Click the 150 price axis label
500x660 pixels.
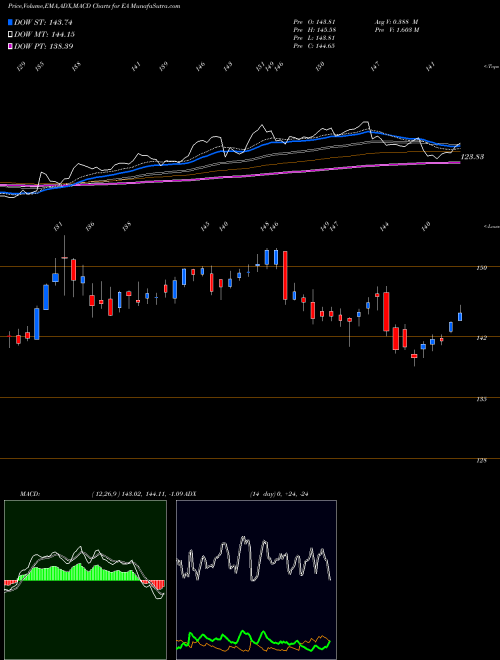pyautogui.click(x=484, y=267)
